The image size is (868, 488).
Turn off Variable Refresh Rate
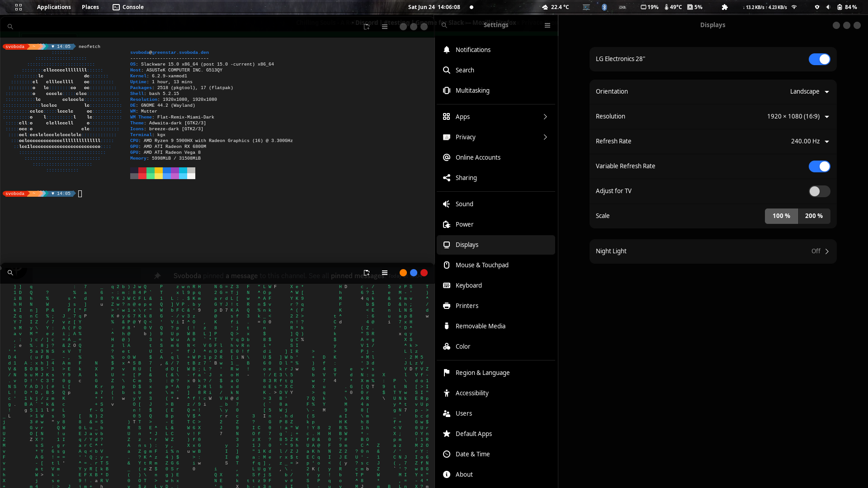[x=819, y=166]
